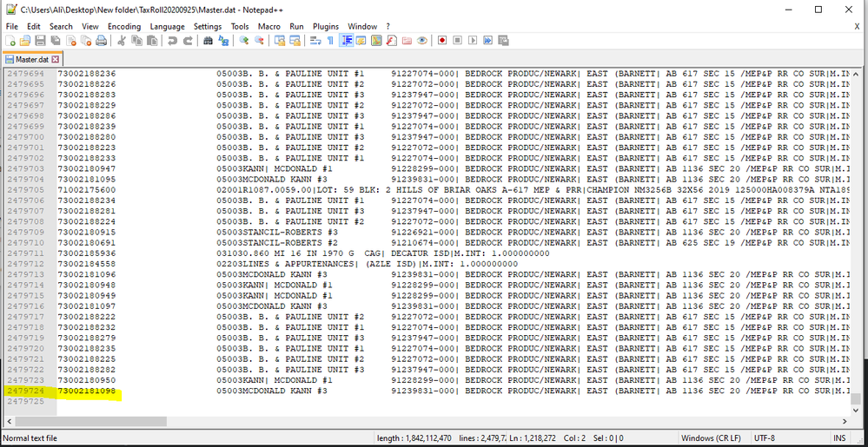Click 'Normal text file' in status bar

click(30, 438)
